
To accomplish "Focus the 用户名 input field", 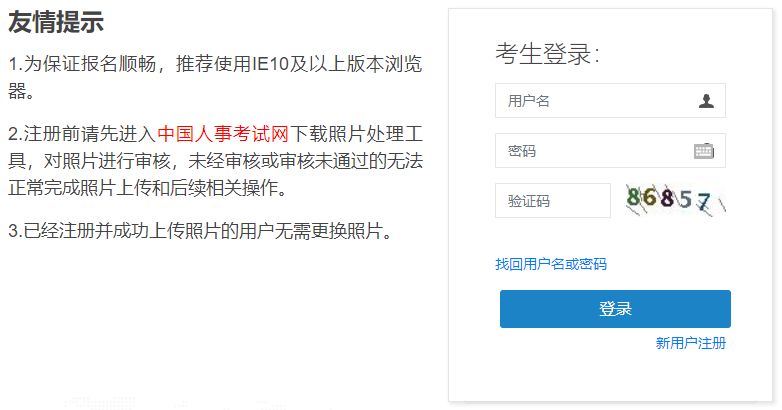I will (595, 101).
